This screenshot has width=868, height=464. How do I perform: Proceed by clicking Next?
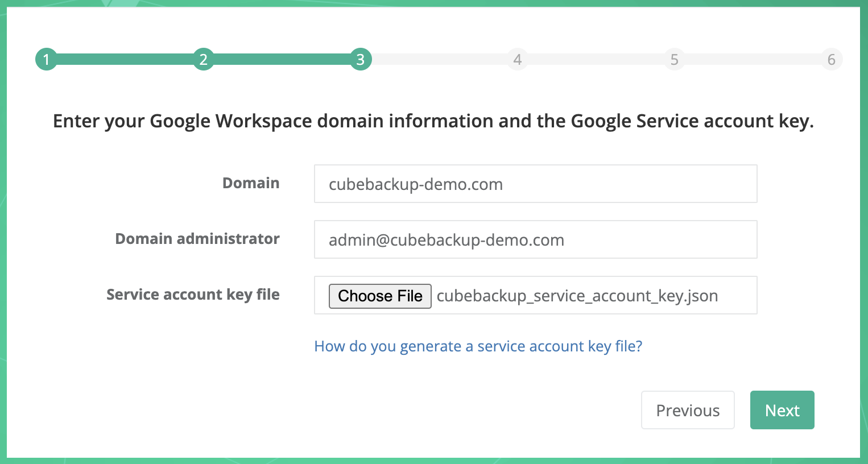pyautogui.click(x=782, y=410)
